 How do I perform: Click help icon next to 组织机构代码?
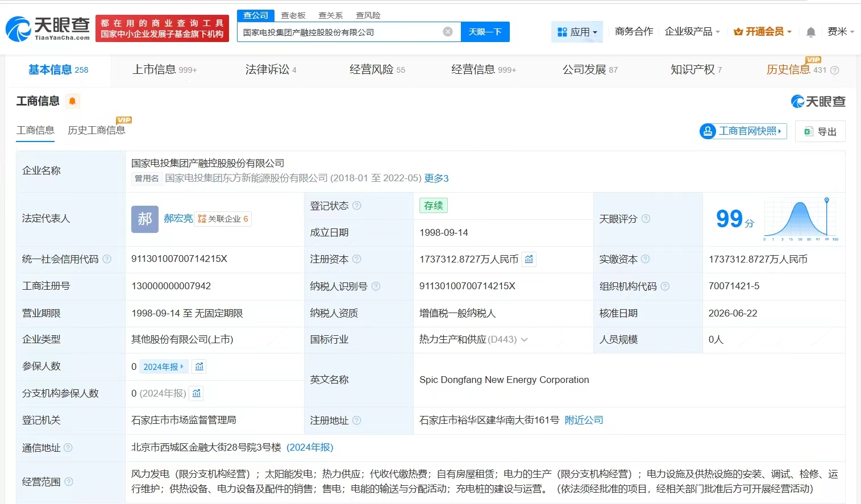point(665,286)
